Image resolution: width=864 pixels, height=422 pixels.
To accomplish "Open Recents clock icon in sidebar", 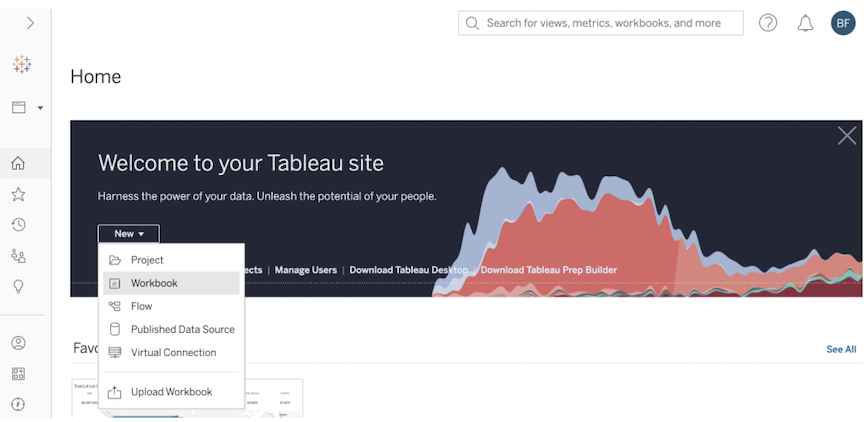I will pos(18,225).
